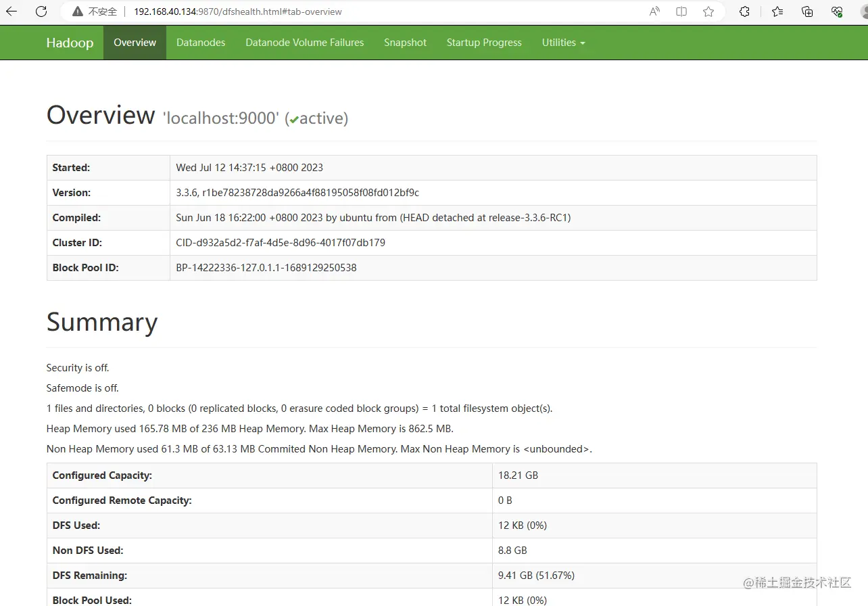Click the not-secure warning triangle icon

pos(78,11)
